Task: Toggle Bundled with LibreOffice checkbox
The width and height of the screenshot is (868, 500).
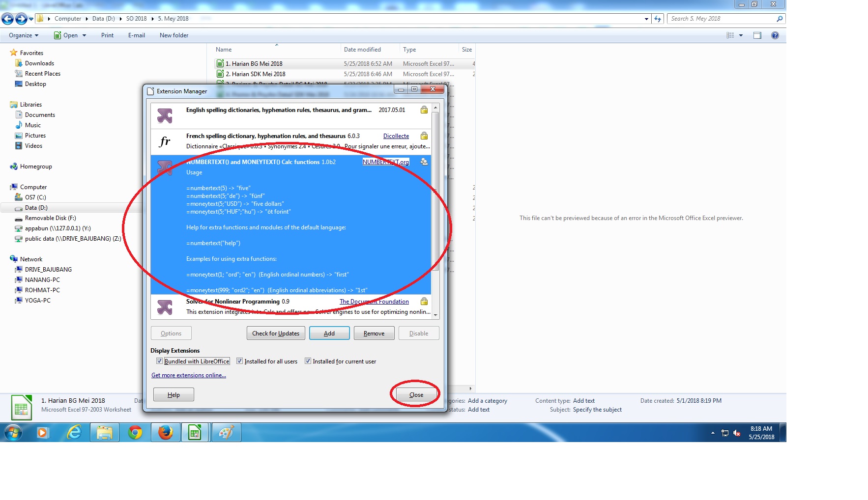Action: [159, 361]
